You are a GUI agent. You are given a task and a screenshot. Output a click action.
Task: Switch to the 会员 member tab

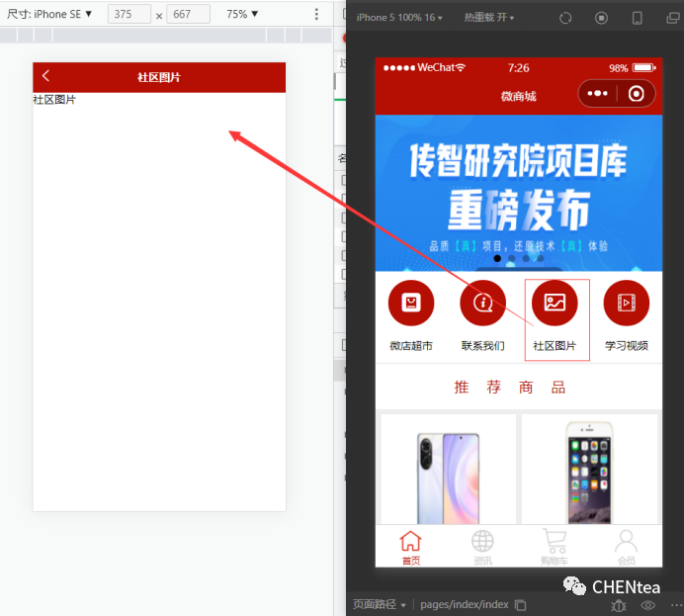click(x=626, y=548)
